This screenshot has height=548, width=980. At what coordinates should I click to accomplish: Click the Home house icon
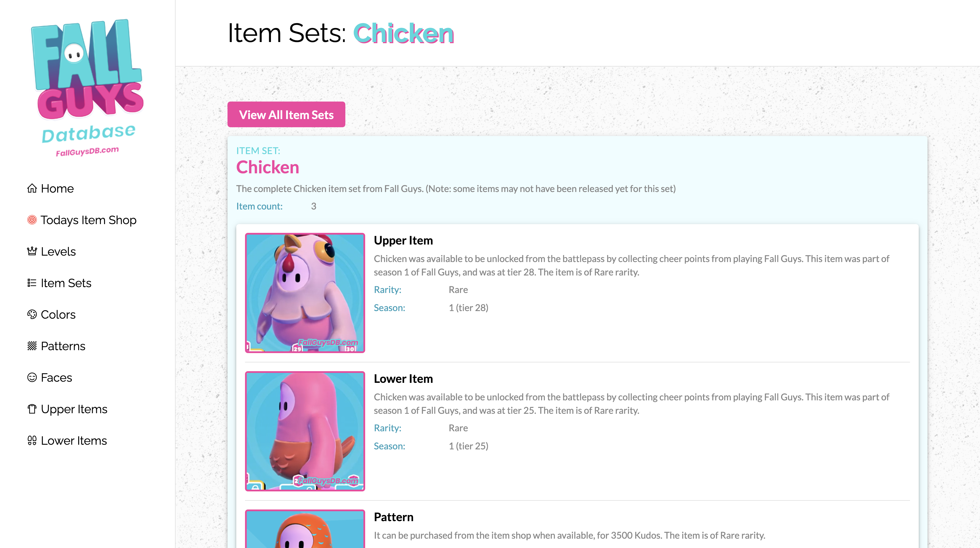click(x=32, y=189)
